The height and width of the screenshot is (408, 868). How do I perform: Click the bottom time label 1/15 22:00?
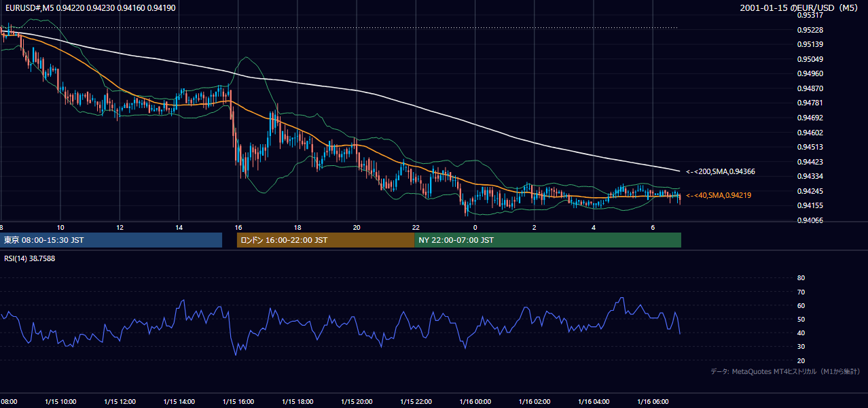point(416,402)
